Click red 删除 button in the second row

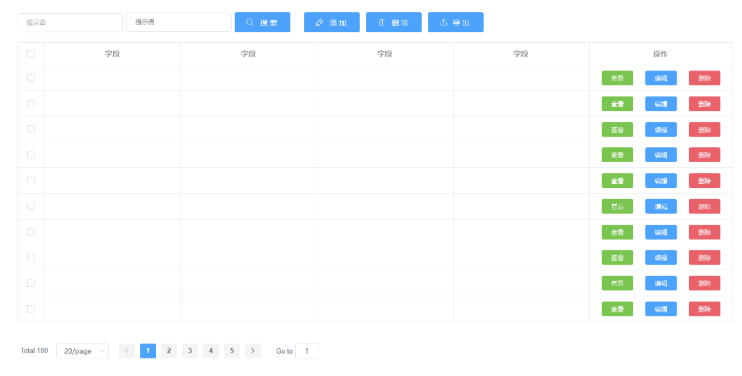pyautogui.click(x=704, y=104)
